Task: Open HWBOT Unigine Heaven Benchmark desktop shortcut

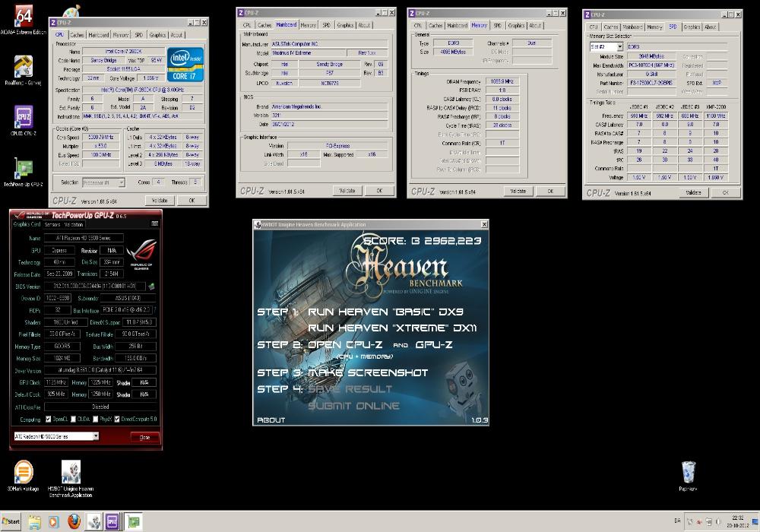Action: 71,479
